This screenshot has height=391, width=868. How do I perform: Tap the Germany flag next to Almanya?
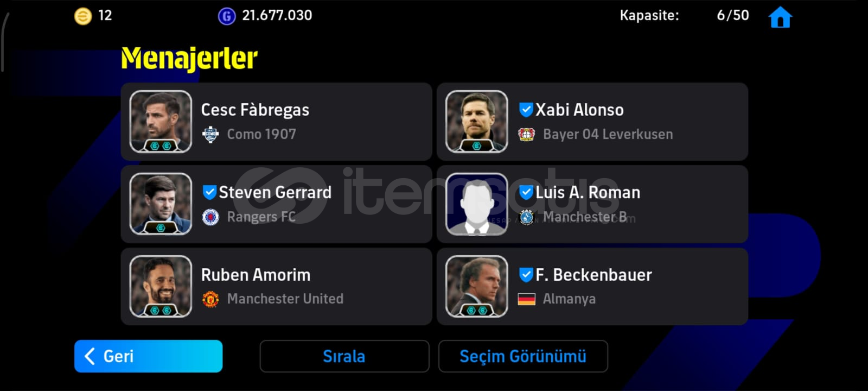(526, 299)
